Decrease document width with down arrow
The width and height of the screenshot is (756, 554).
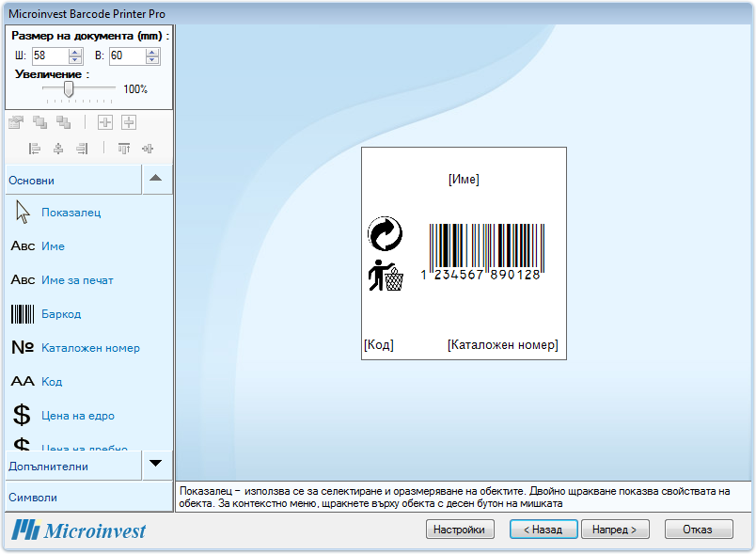[74, 60]
